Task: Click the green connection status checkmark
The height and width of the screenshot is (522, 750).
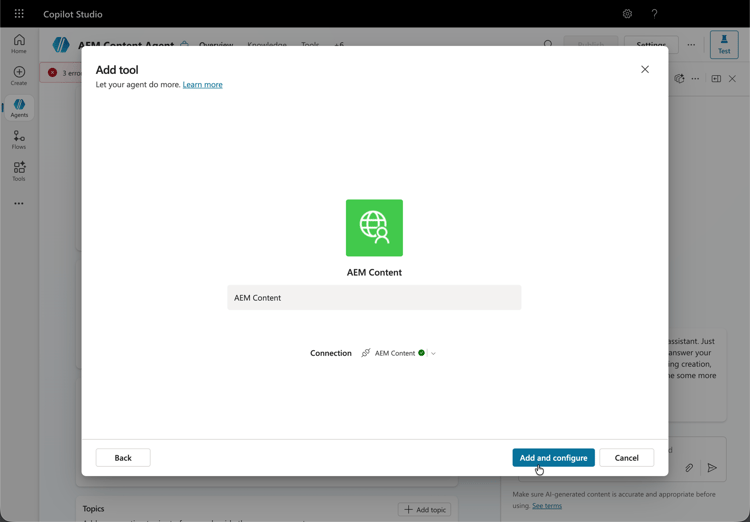Action: coord(421,353)
